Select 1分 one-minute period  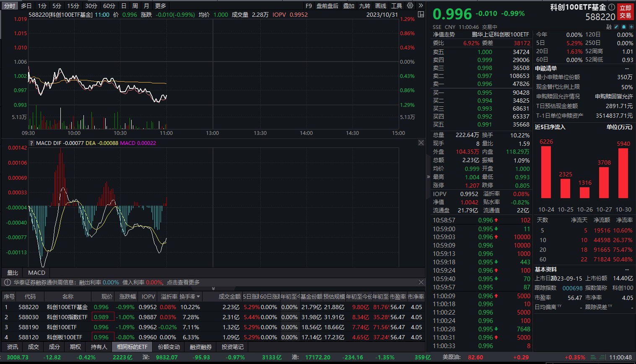pos(42,5)
